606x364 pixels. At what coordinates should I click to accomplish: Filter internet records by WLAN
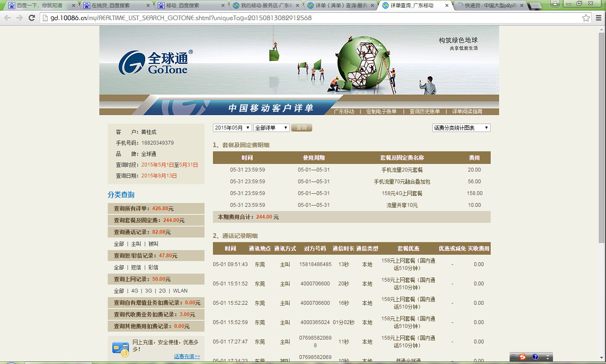click(180, 291)
